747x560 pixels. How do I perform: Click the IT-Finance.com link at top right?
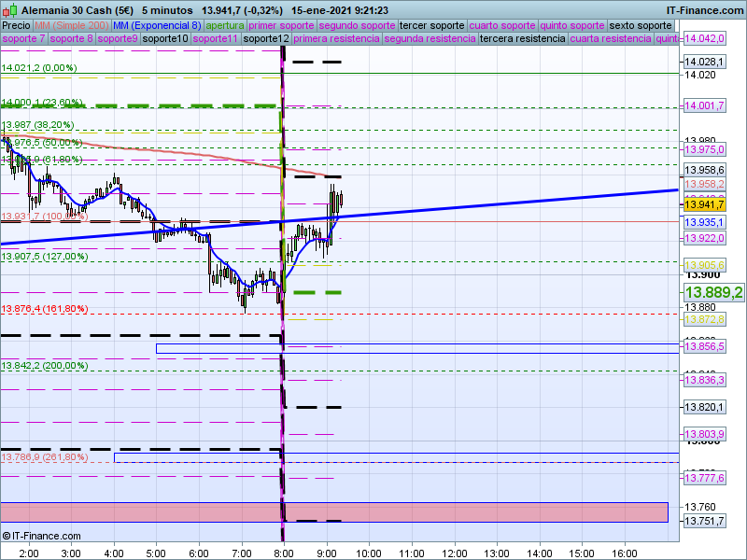click(x=704, y=9)
